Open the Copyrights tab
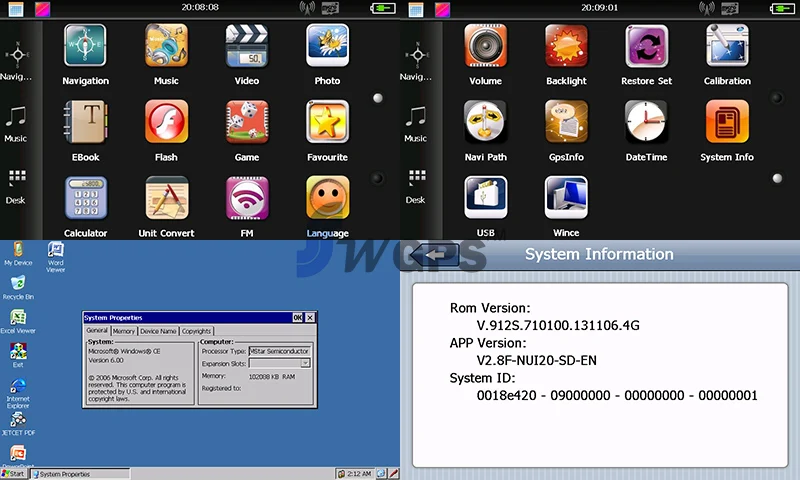 tap(197, 331)
